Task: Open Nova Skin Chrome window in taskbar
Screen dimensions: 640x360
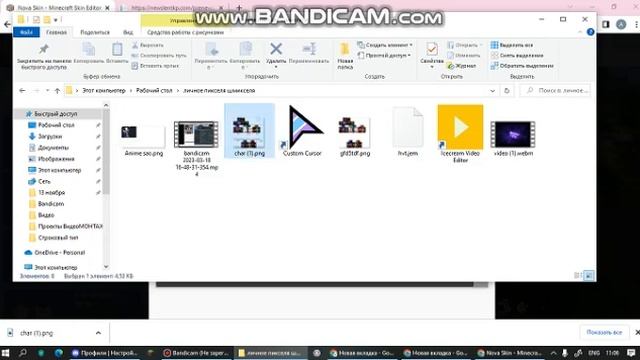Action: point(509,353)
